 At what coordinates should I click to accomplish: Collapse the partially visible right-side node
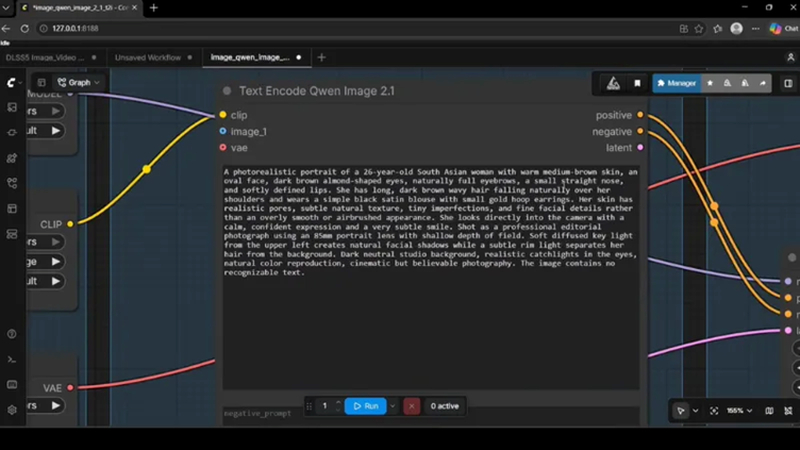pos(792,257)
